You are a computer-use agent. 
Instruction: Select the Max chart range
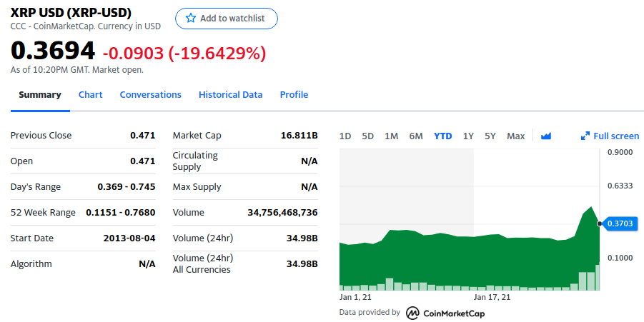tap(515, 136)
